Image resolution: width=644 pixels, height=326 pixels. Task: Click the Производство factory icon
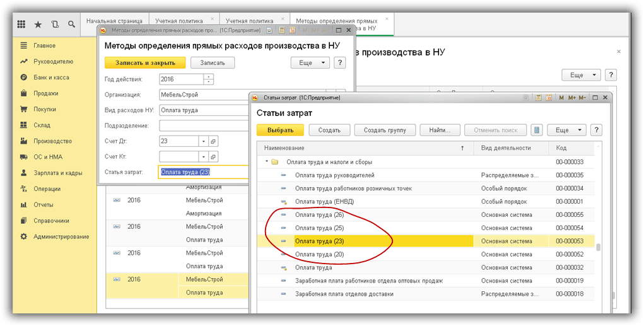tap(24, 141)
